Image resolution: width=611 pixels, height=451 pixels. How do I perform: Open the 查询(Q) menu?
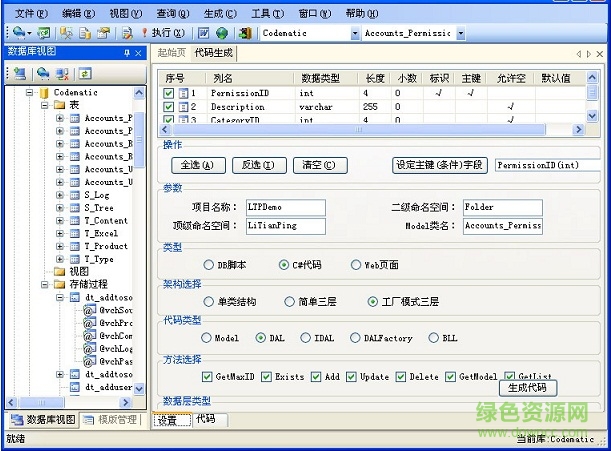pos(173,14)
